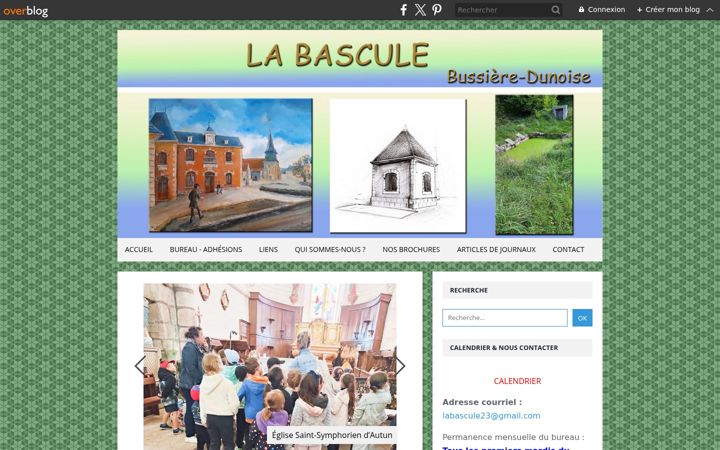Click the weighbridge house sketch image
Image resolution: width=720 pixels, height=450 pixels.
click(398, 166)
